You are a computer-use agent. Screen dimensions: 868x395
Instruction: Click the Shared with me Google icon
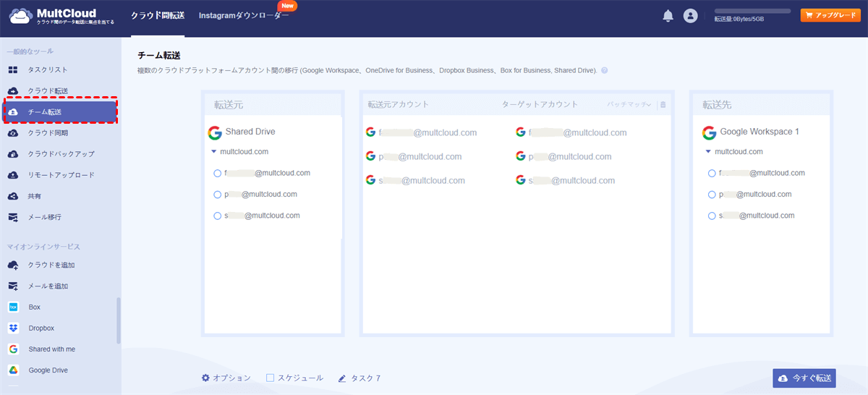pyautogui.click(x=13, y=349)
